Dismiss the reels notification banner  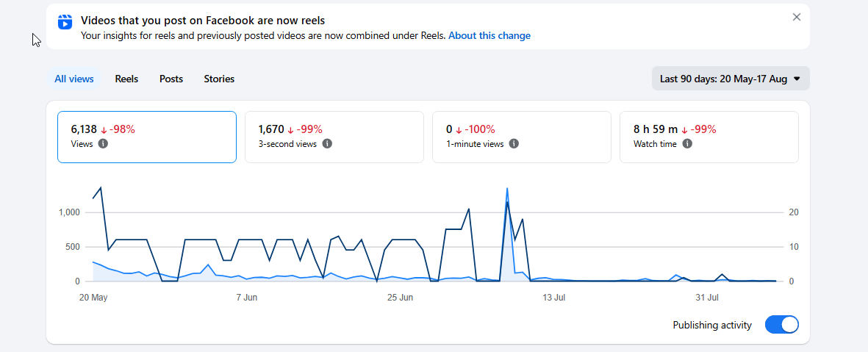tap(797, 17)
